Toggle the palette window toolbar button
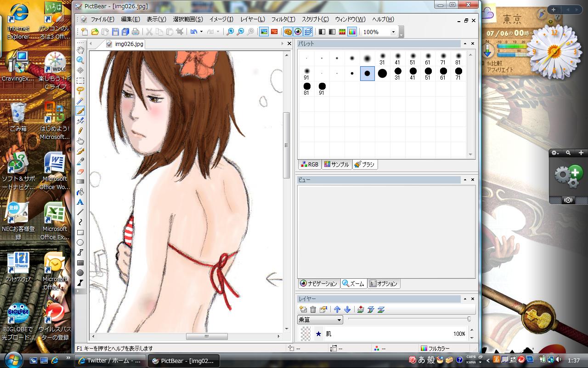 click(288, 32)
